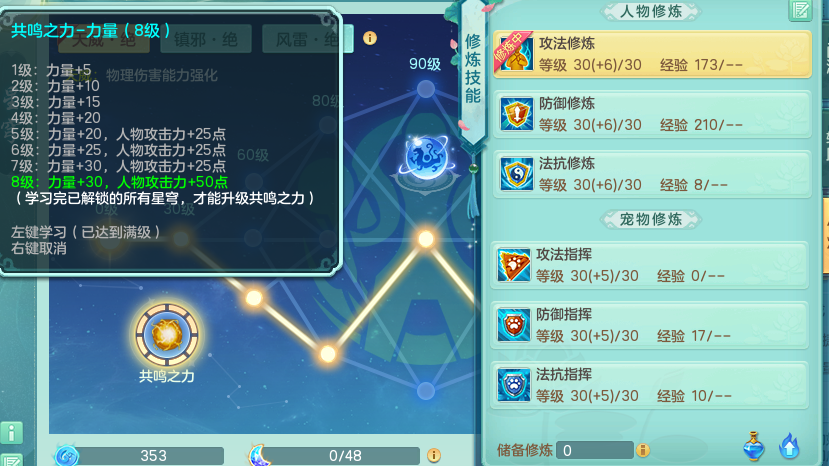Open the 攻法修炼 skill icon
Screen dimensions: 829x466
(x=515, y=54)
